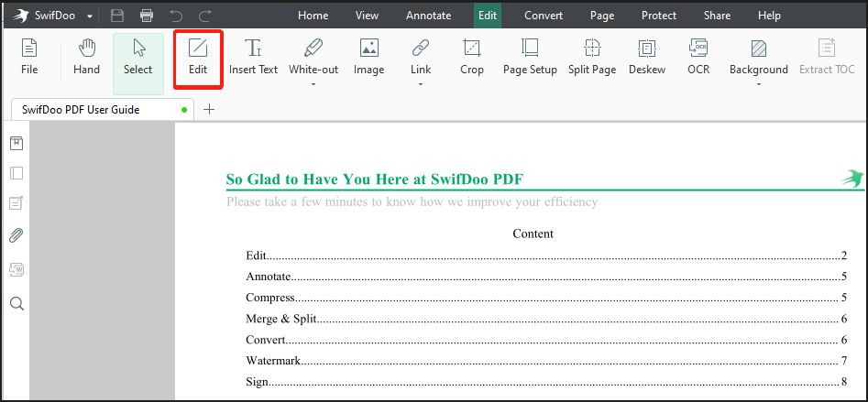868x402 pixels.
Task: Go to the Page tab
Action: 602,16
